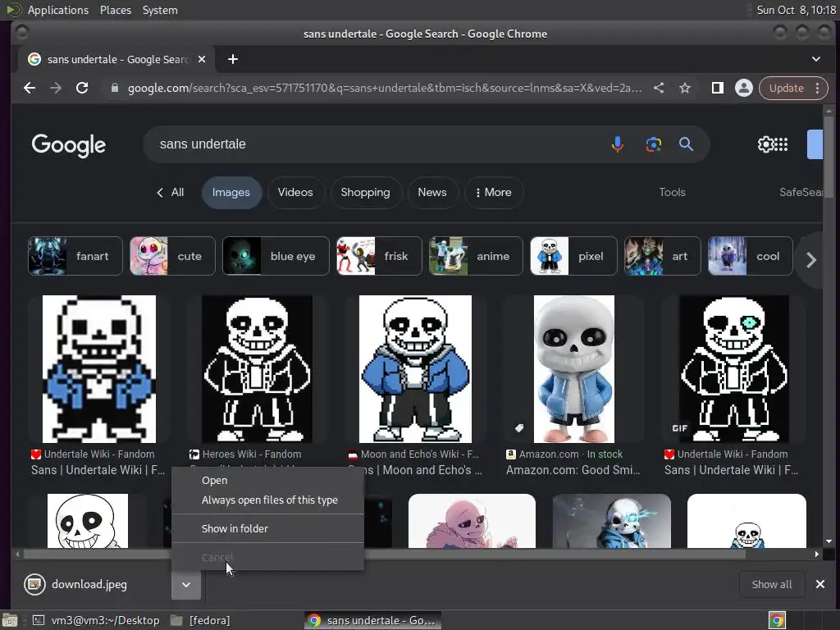
Task: Filter by cool chip
Action: pyautogui.click(x=750, y=256)
